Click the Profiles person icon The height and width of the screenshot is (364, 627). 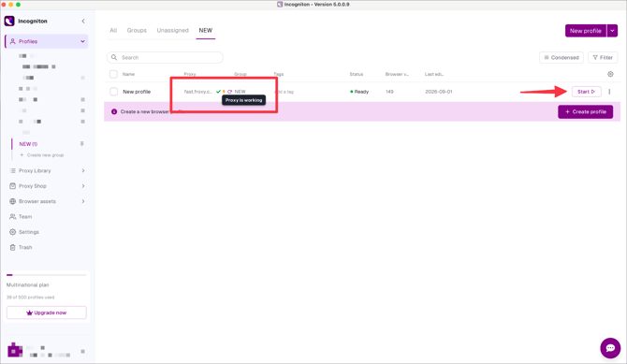[12, 41]
